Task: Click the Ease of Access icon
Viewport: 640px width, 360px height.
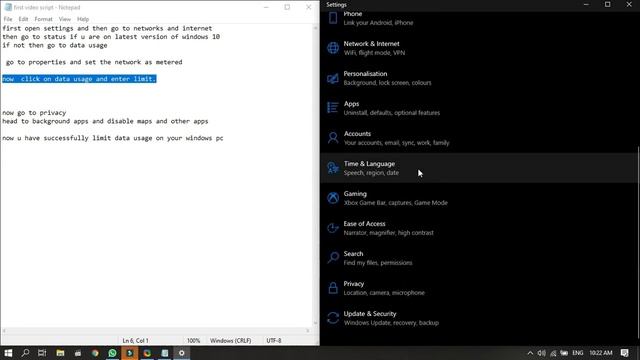Action: (x=333, y=228)
